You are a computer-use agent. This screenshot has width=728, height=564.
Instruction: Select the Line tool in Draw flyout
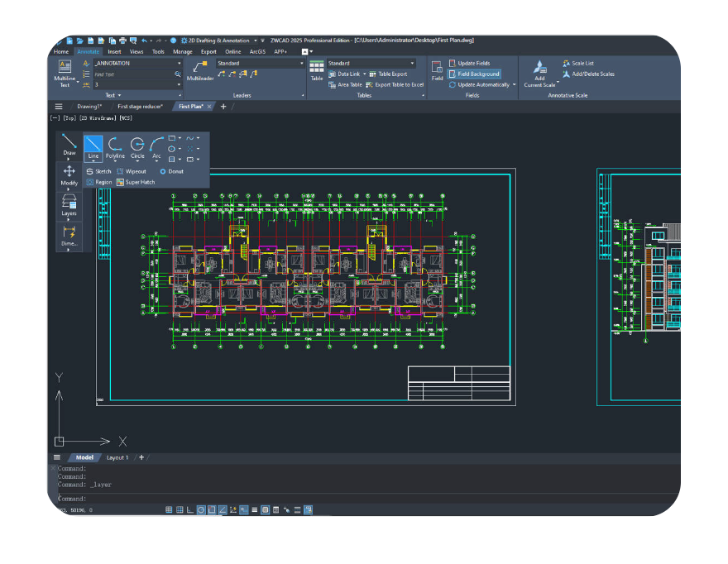tap(93, 148)
